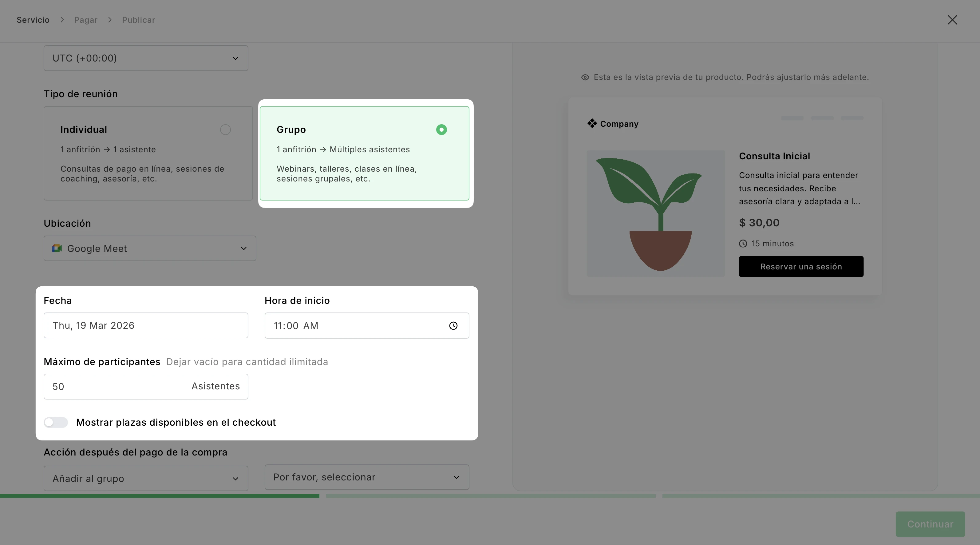Select the Grupo meeting type radio
Screen dimensions: 980x545
[441, 130]
